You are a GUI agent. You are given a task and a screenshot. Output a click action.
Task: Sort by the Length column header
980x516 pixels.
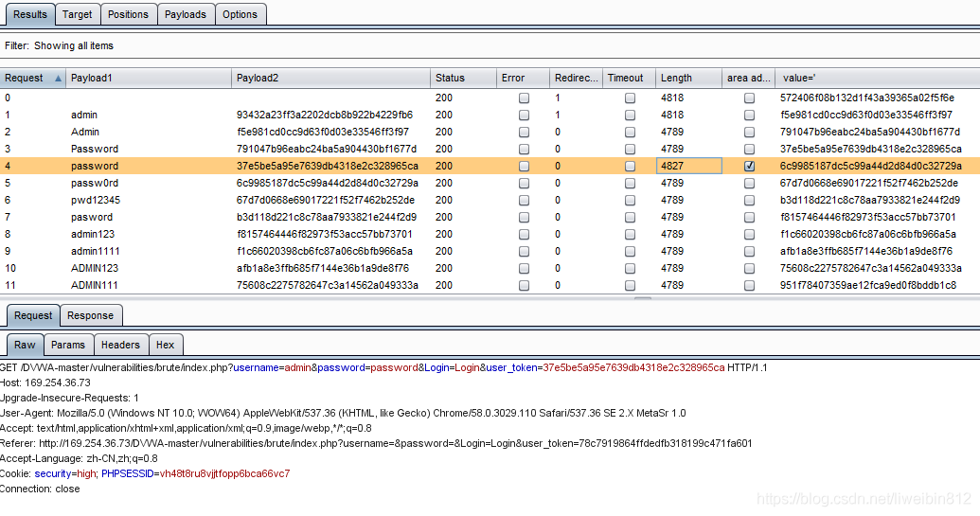pos(688,78)
